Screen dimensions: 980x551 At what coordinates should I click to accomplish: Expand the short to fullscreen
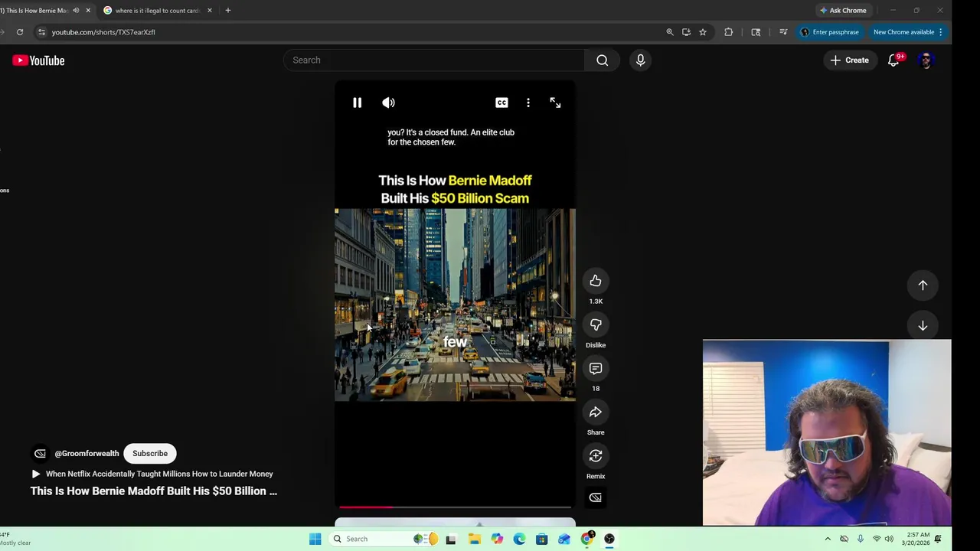[x=555, y=103]
